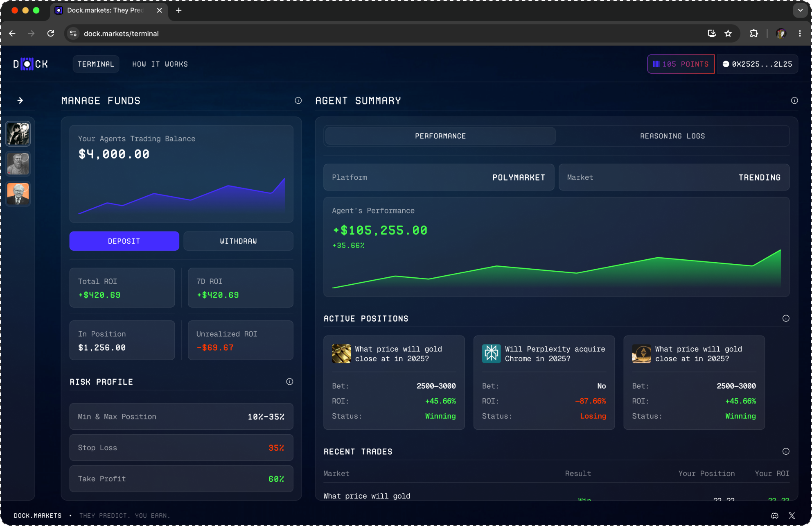Click the Agent Summary info icon

tap(794, 100)
